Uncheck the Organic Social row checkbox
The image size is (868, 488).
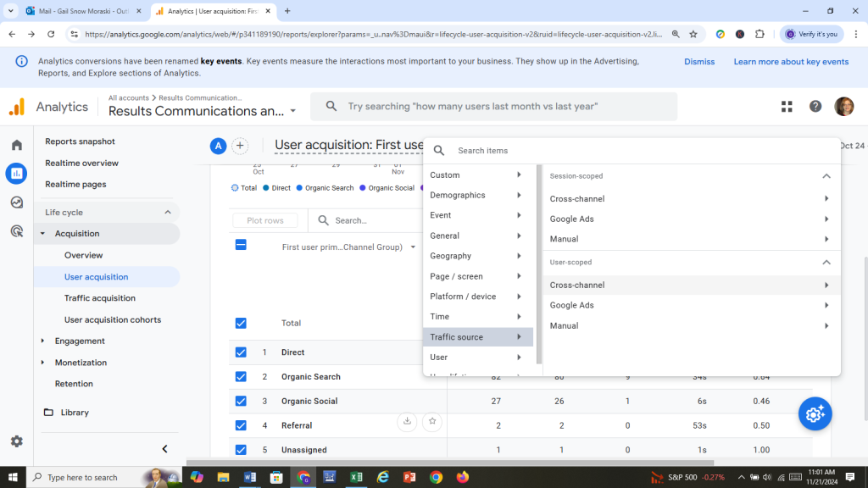241,401
